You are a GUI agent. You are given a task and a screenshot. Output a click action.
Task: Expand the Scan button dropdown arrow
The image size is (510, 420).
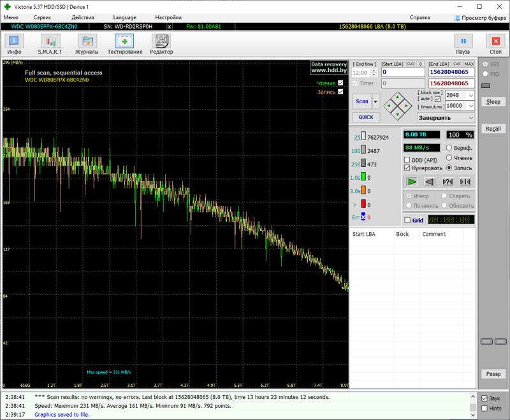coord(375,101)
